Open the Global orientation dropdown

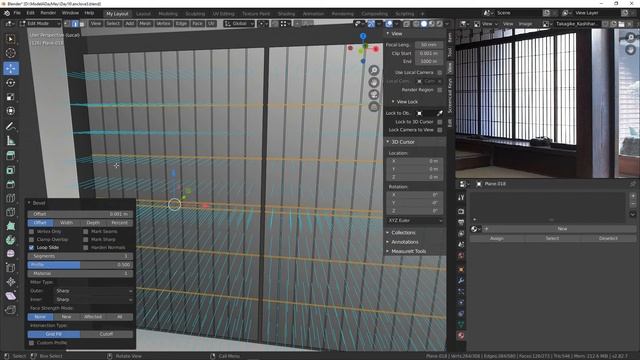(238, 24)
